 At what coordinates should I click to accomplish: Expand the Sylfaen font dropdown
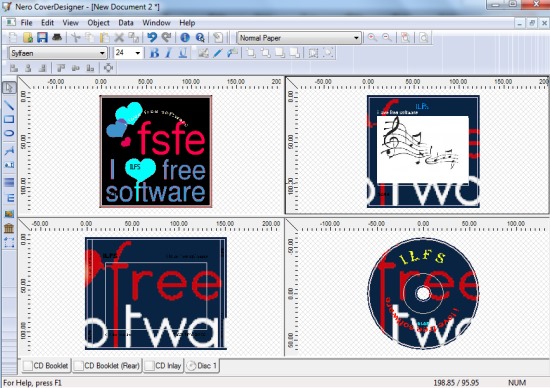click(x=58, y=53)
